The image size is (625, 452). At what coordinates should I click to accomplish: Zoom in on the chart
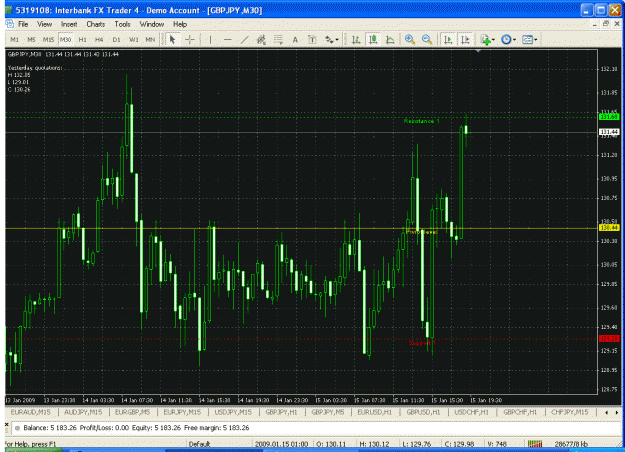409,39
